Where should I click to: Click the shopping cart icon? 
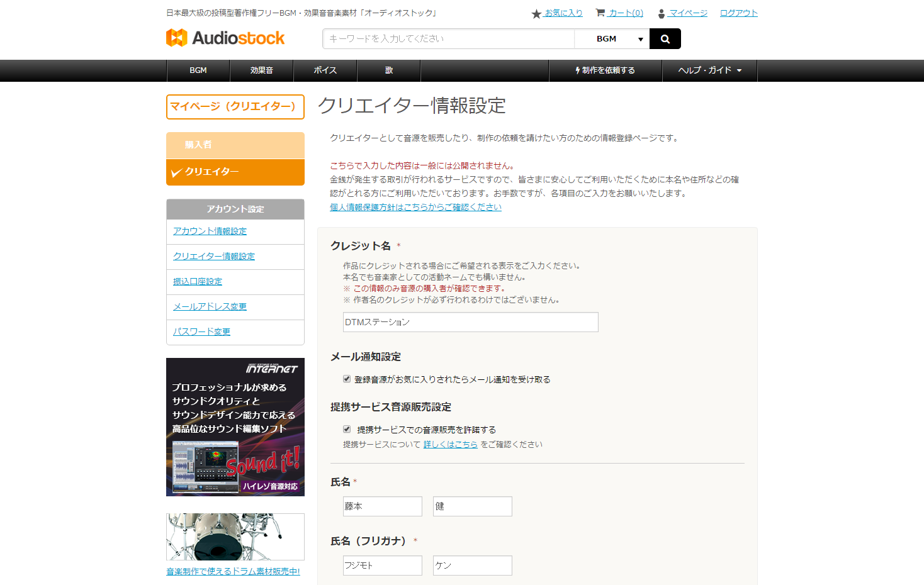point(600,13)
